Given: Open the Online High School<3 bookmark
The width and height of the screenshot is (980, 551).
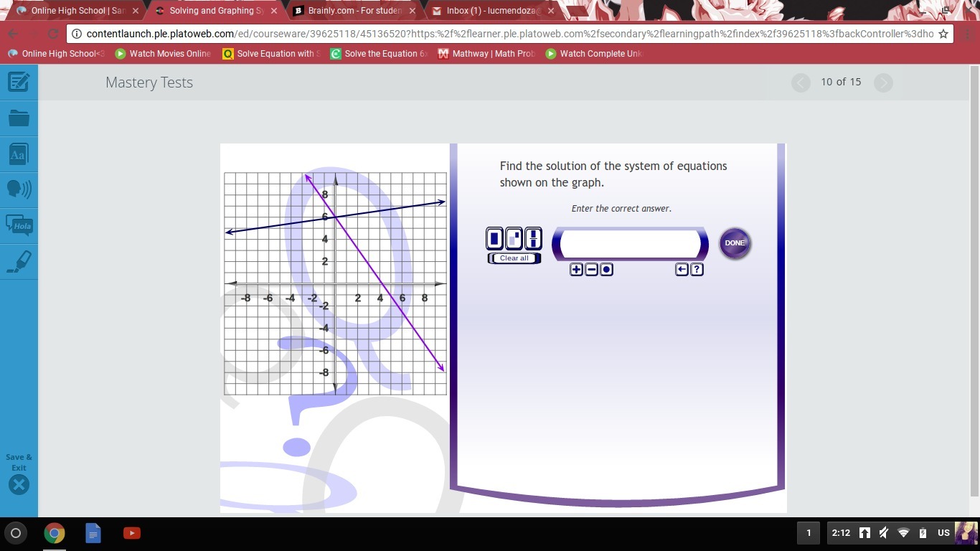Looking at the screenshot, I should coord(57,54).
